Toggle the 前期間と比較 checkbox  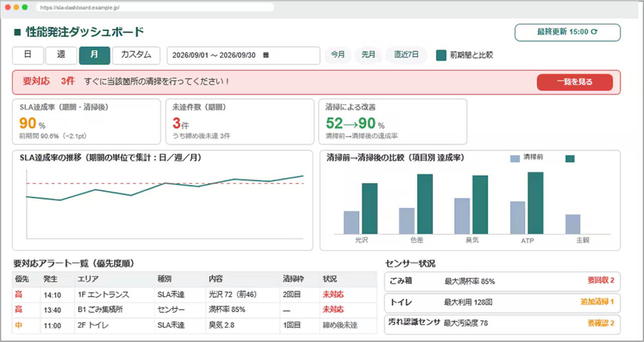441,55
